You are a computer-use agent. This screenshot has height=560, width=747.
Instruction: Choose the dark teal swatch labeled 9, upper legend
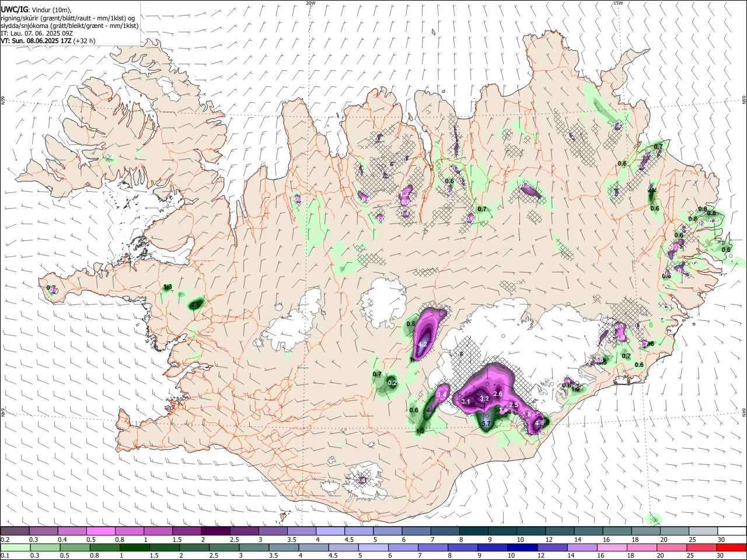tap(502, 531)
